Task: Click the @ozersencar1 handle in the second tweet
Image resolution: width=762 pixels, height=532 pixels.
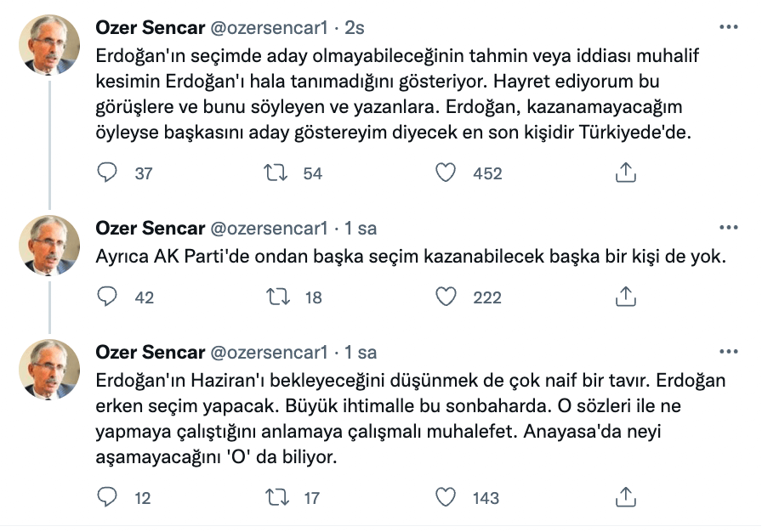Action: click(269, 228)
